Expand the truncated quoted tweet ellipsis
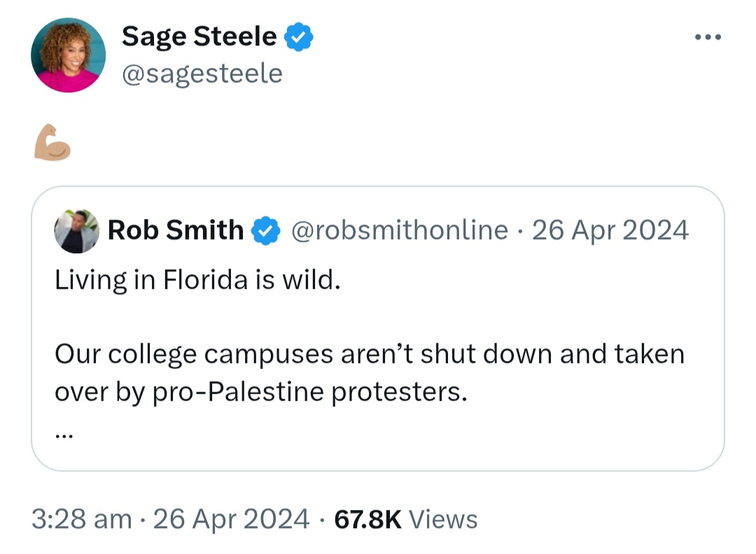This screenshot has width=756, height=554. tap(64, 436)
